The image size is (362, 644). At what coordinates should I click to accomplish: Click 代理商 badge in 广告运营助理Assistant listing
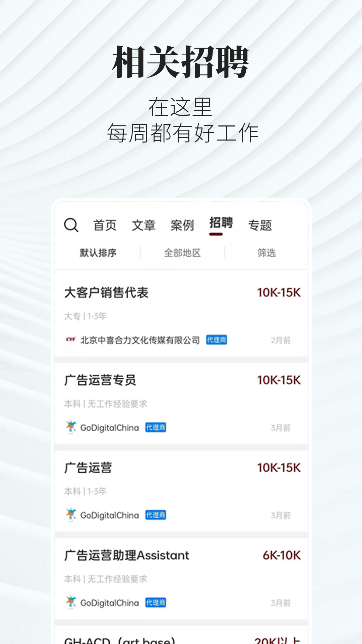click(156, 602)
